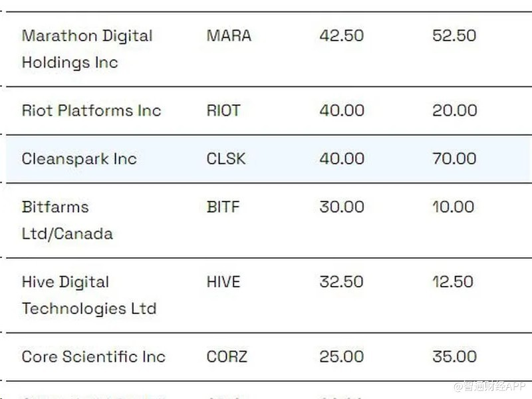Open the Hive Digital Technologies Ltd entry
Screen dimensions: 532x399
pyautogui.click(x=89, y=295)
